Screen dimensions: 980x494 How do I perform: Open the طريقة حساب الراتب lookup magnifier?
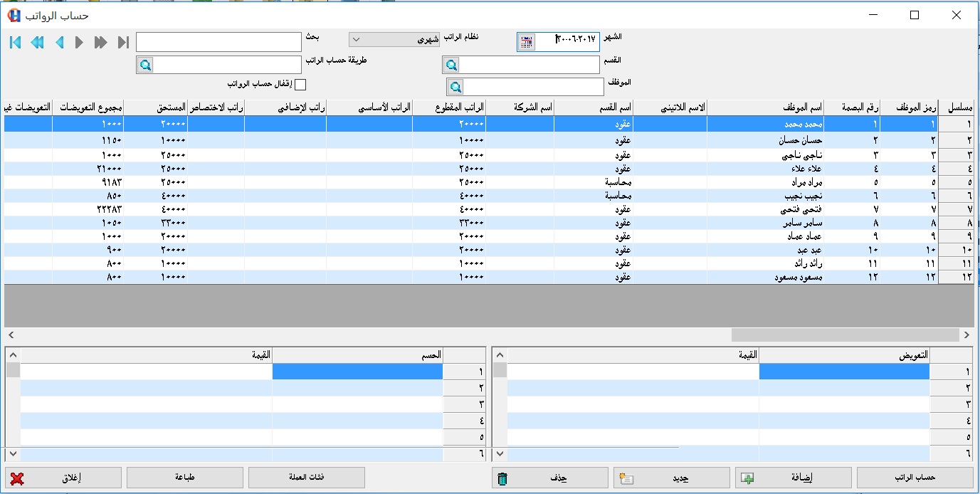pos(145,65)
